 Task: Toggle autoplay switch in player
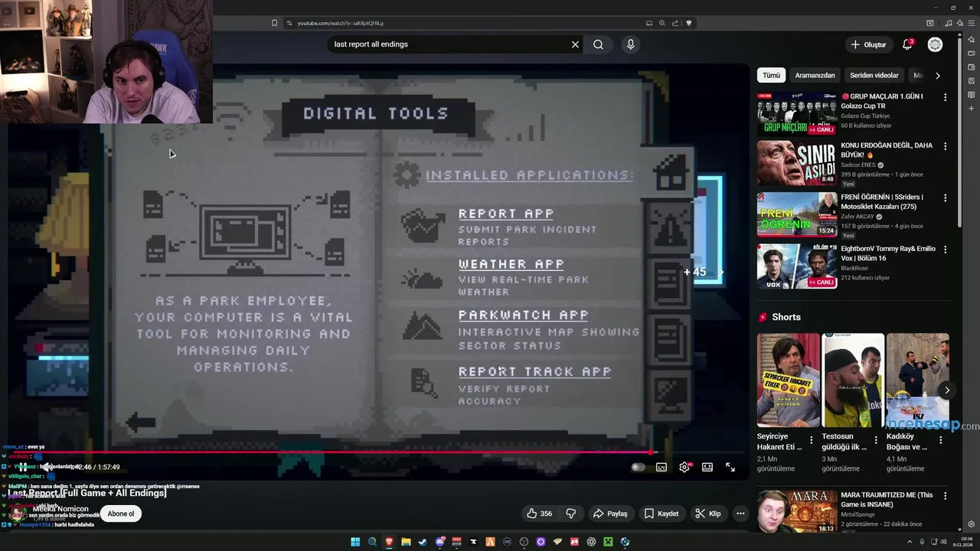pyautogui.click(x=638, y=467)
